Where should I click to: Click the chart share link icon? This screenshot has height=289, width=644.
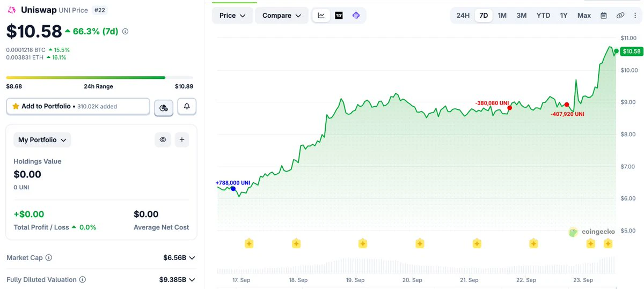tap(620, 16)
